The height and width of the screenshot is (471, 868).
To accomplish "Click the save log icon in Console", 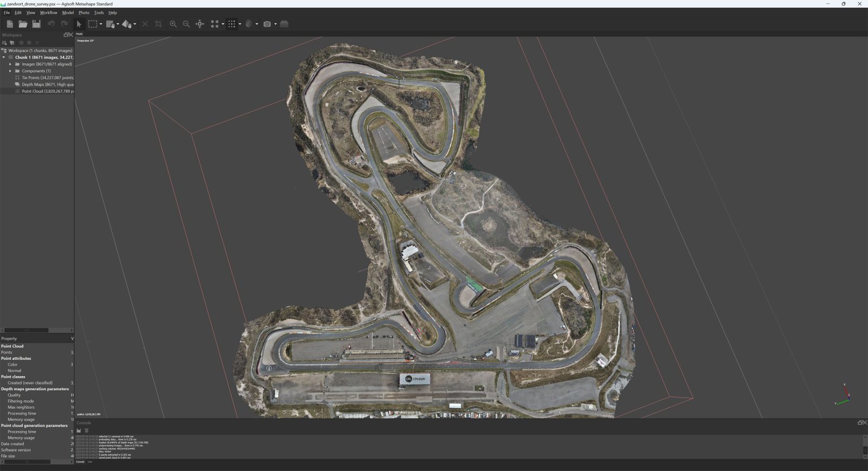I will [79, 430].
